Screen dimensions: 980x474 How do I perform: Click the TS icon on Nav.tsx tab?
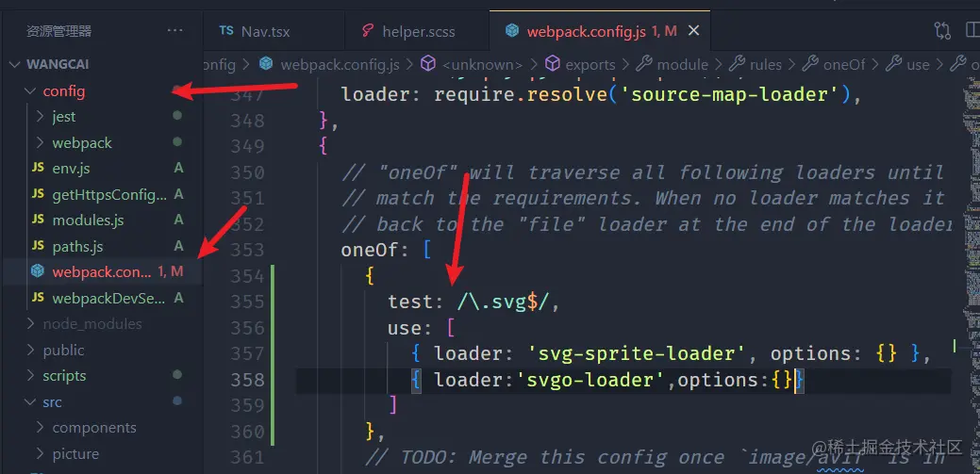click(226, 30)
